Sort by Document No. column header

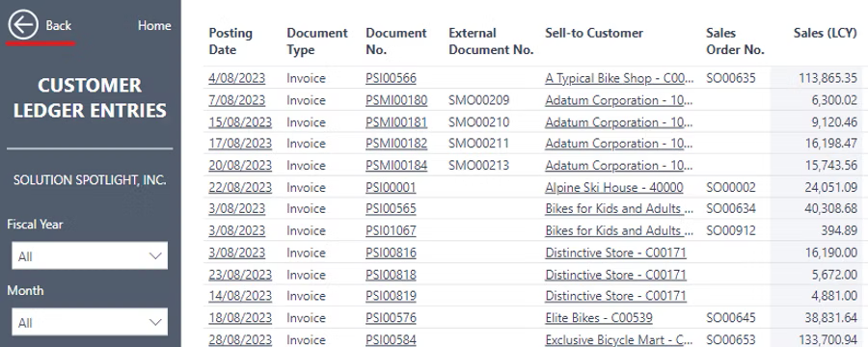click(396, 40)
